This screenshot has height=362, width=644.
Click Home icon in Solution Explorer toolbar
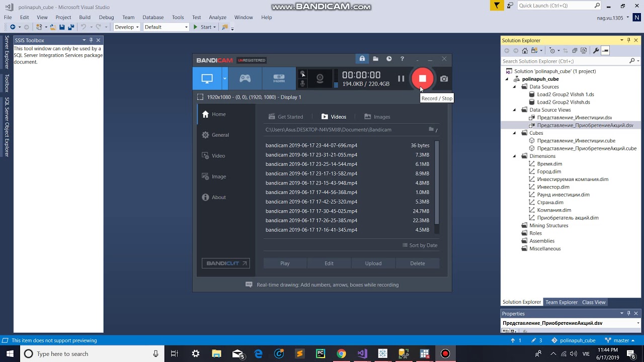point(525,51)
